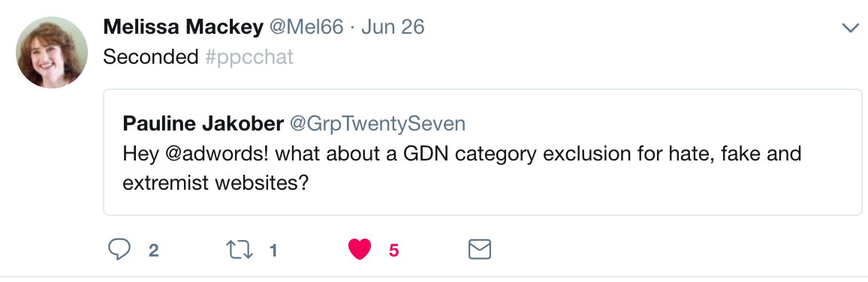Click the reply count number 2
The width and height of the screenshot is (868, 282).
point(154,250)
